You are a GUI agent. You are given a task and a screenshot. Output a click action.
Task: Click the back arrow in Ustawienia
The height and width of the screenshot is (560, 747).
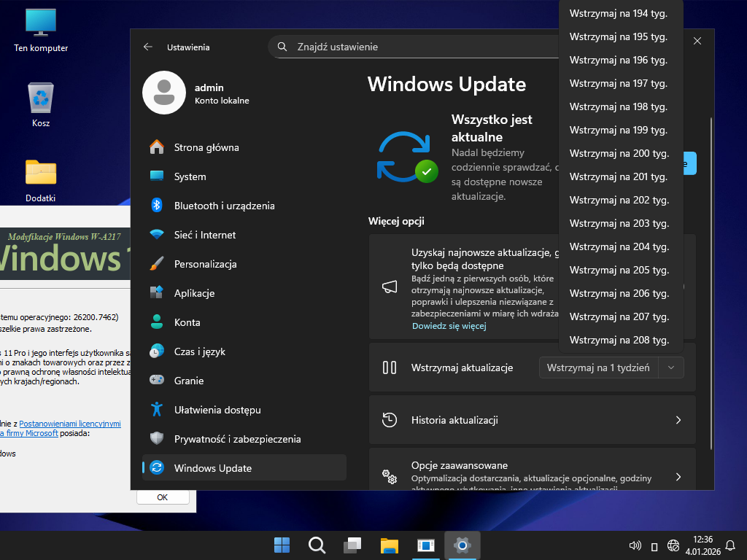coord(148,47)
